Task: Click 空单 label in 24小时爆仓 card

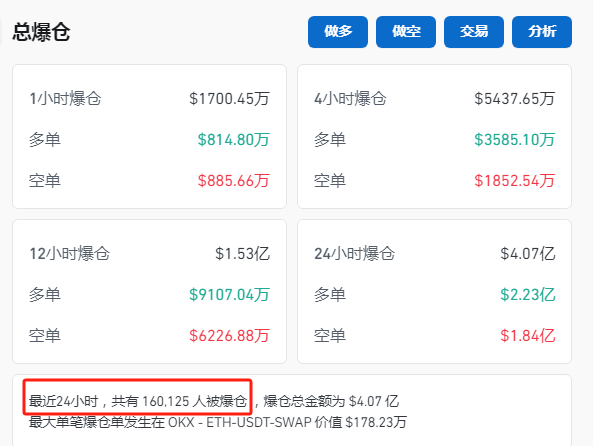Action: coord(330,336)
